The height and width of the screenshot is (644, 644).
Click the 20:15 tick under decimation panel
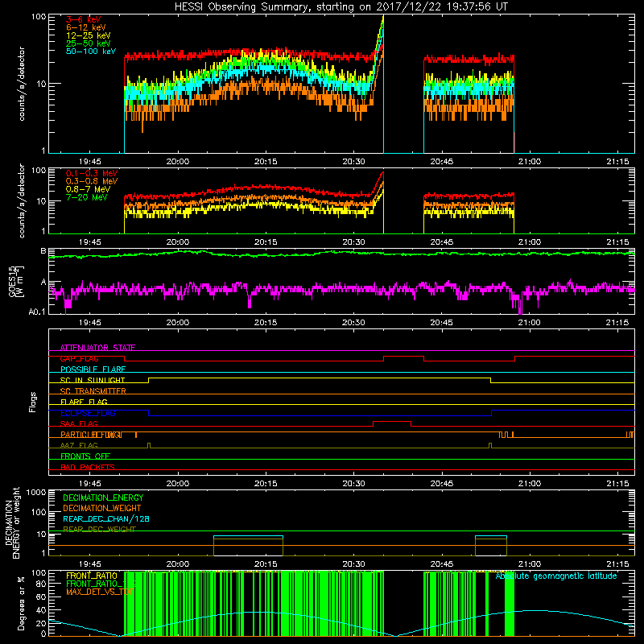coord(266,564)
